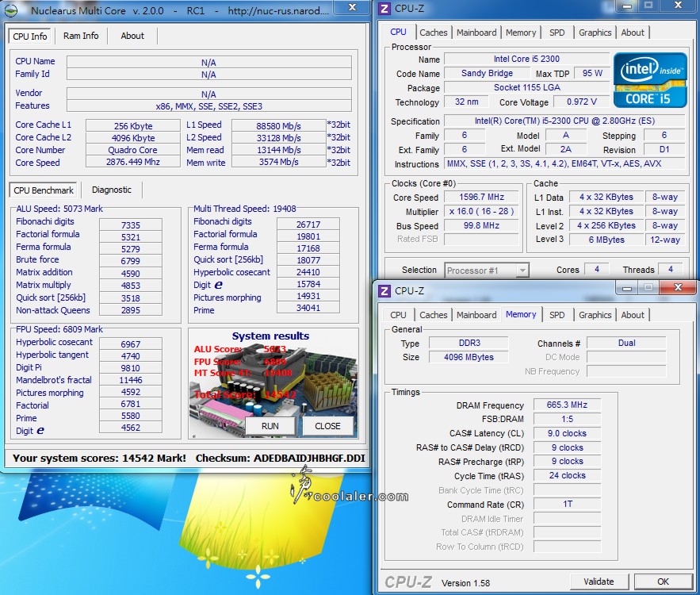Click the CPU-Z logo icon in lower CPU-Z window

(384, 291)
